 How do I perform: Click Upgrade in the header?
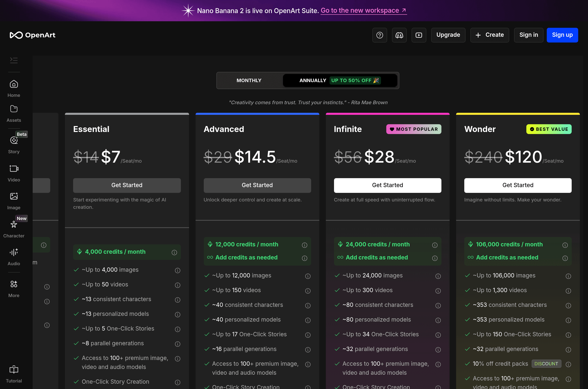coord(448,35)
